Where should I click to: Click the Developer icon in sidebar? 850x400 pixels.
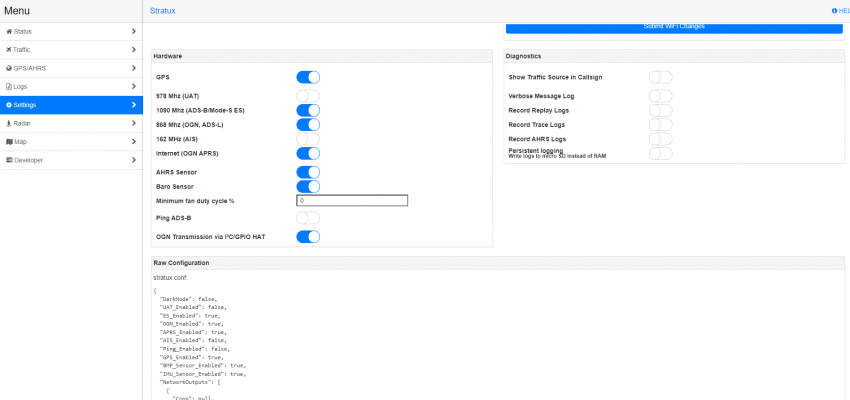tap(9, 160)
